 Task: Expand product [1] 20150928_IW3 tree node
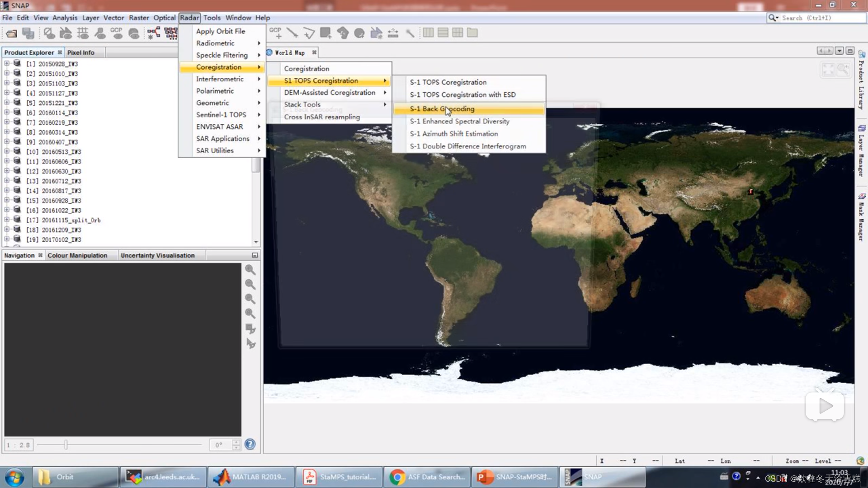coord(7,64)
